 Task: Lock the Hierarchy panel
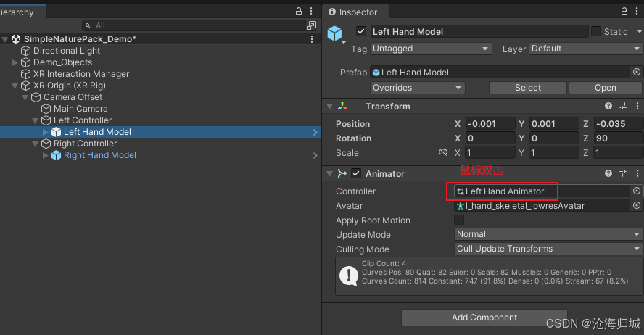[299, 11]
